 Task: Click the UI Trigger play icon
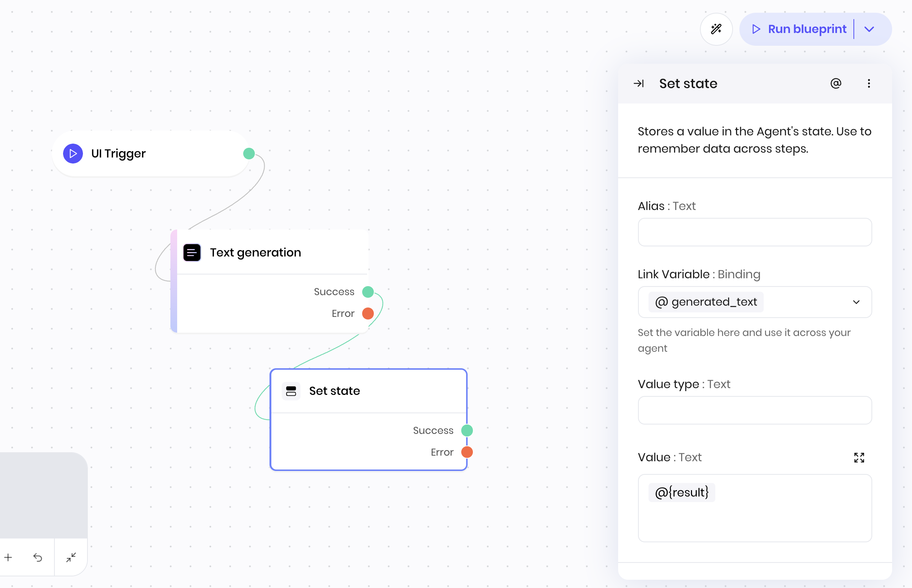pos(73,153)
